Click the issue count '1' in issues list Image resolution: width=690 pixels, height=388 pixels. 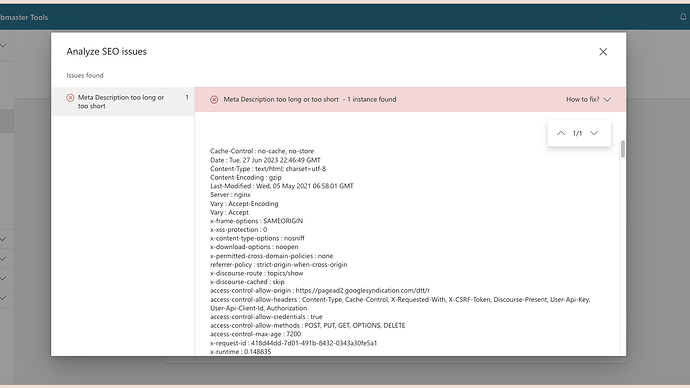point(187,97)
